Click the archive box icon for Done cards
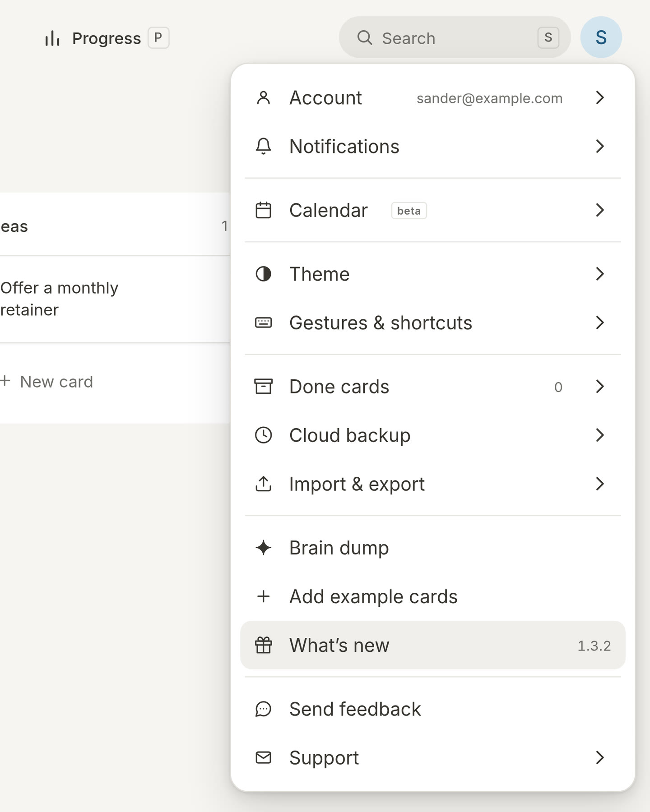650x812 pixels. coord(263,387)
